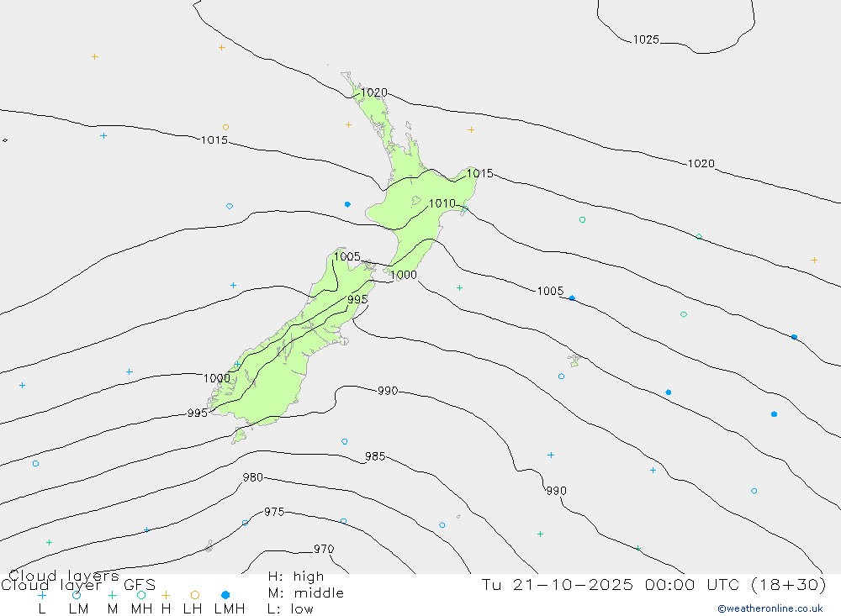Screen dimensions: 841x616
Task: Click the blue circle LM legend symbol
Action: click(77, 595)
